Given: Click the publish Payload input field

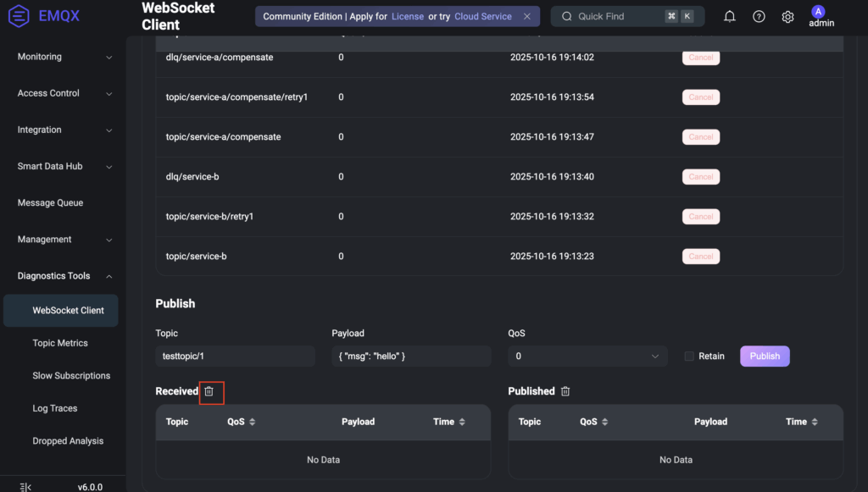Looking at the screenshot, I should [x=411, y=357].
